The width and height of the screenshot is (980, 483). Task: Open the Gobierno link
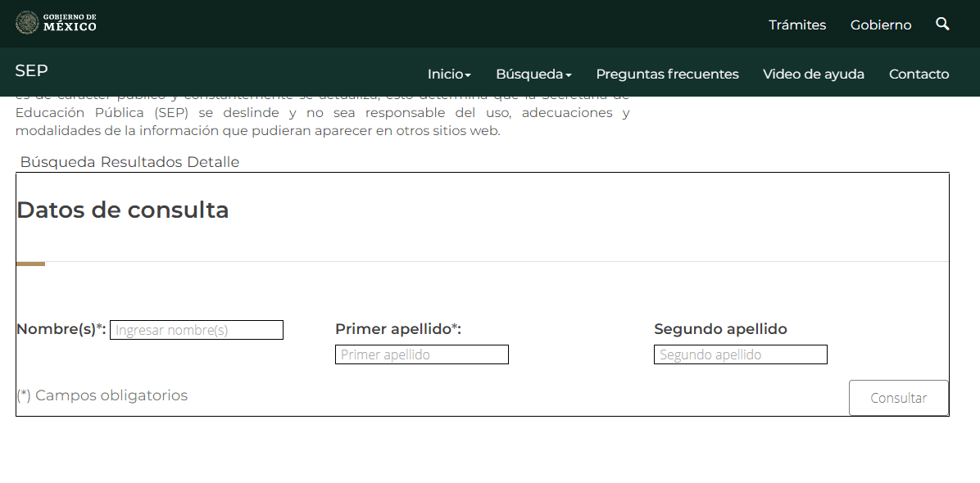(881, 25)
